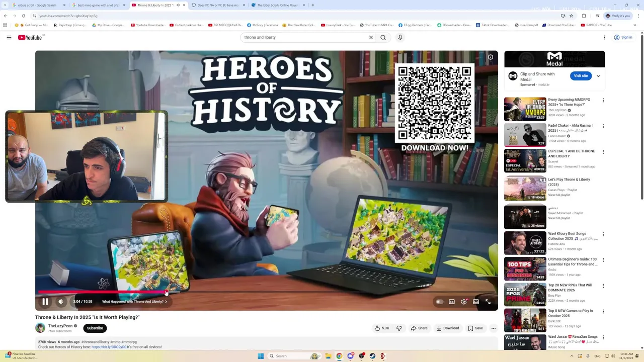
Task: Expand the Medal ad chevron
Action: point(598,76)
